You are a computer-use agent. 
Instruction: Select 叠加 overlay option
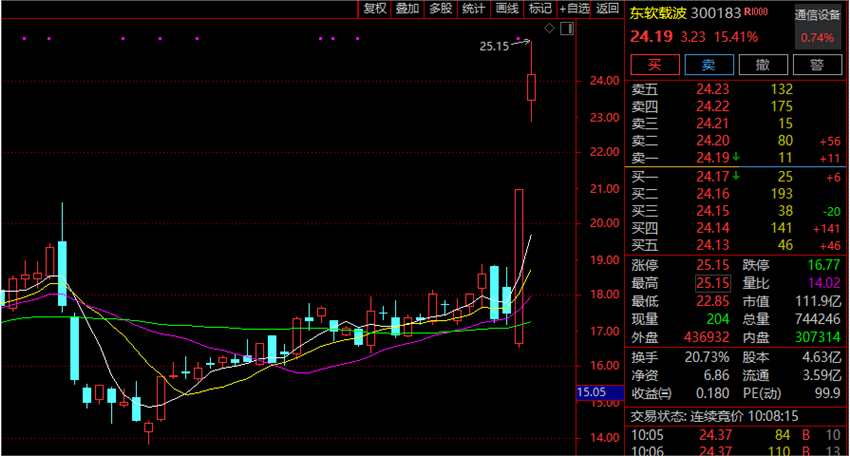click(407, 8)
